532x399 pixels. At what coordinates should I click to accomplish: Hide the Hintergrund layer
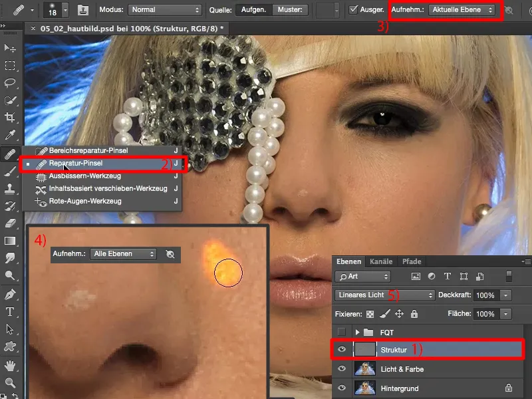[342, 388]
